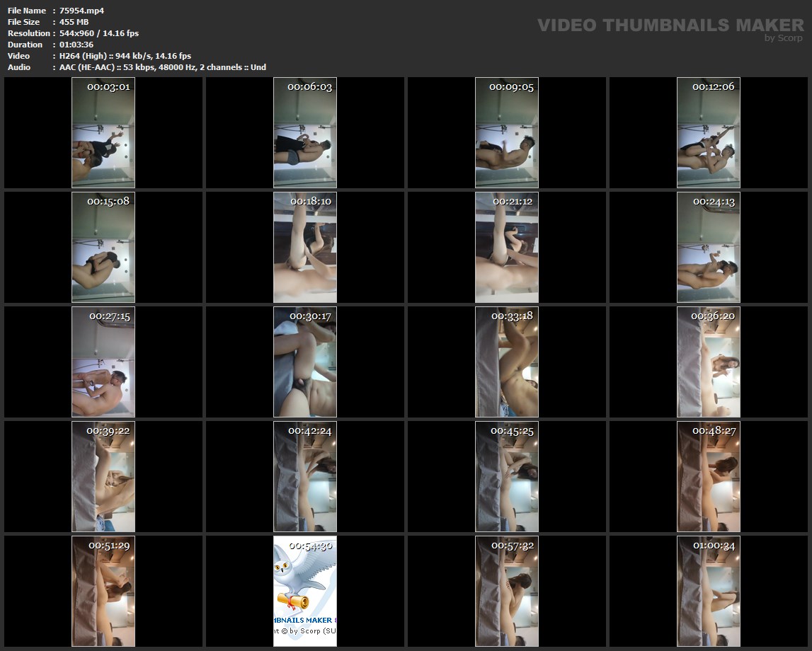Open the thumbnail marked 00:27:15
Image resolution: width=812 pixels, height=651 pixels.
coord(103,362)
